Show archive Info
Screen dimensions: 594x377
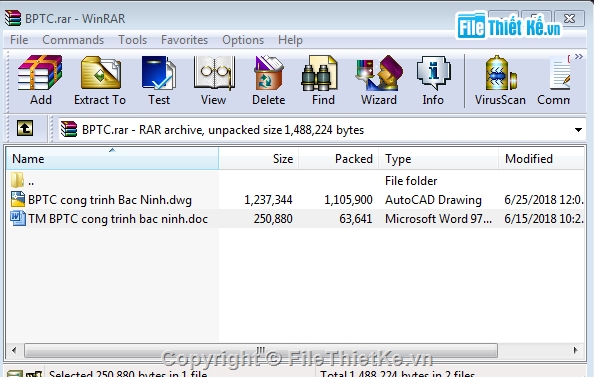(433, 80)
